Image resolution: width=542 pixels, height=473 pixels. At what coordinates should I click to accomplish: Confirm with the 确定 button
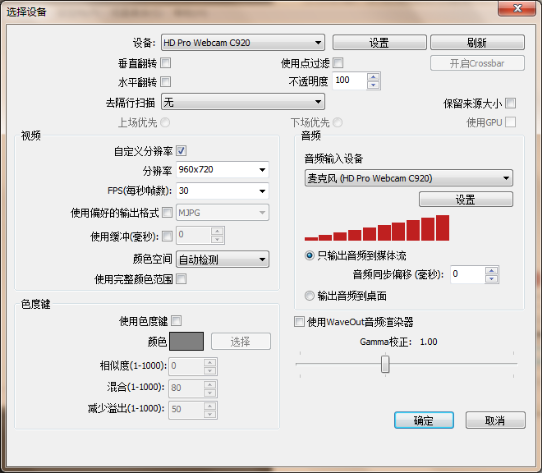tap(424, 420)
